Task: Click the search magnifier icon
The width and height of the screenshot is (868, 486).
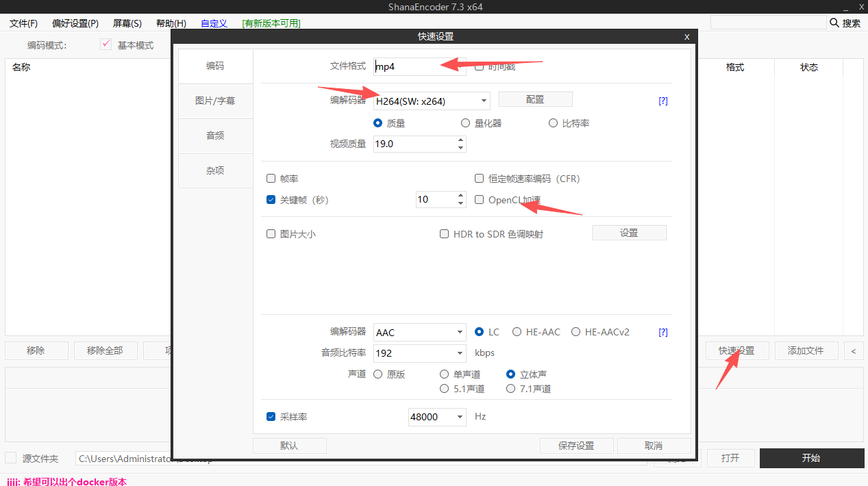Action: [834, 22]
